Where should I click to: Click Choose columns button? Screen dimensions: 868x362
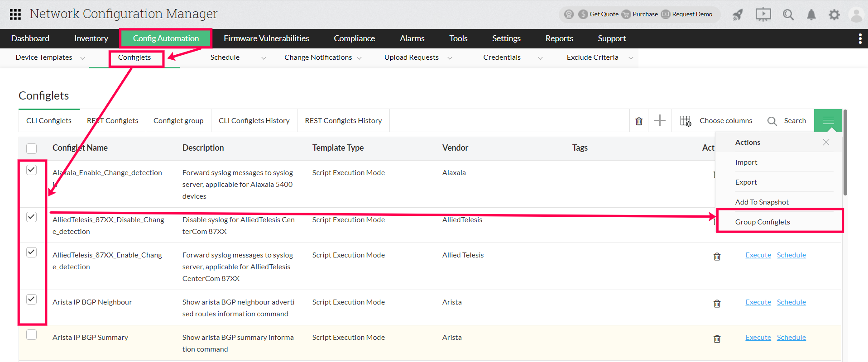[x=716, y=121]
